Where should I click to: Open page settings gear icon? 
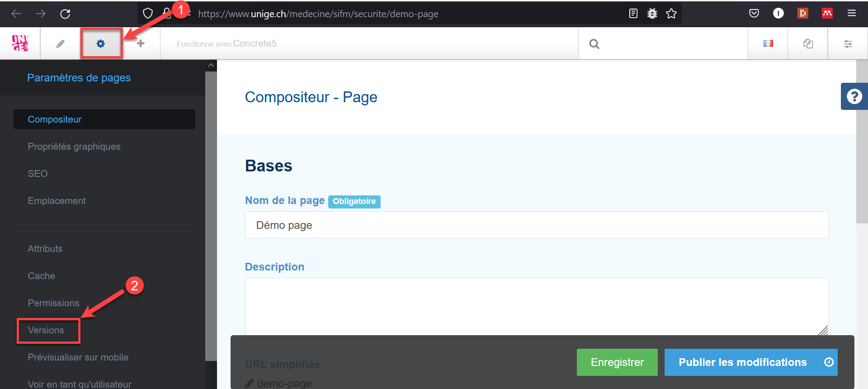click(100, 43)
